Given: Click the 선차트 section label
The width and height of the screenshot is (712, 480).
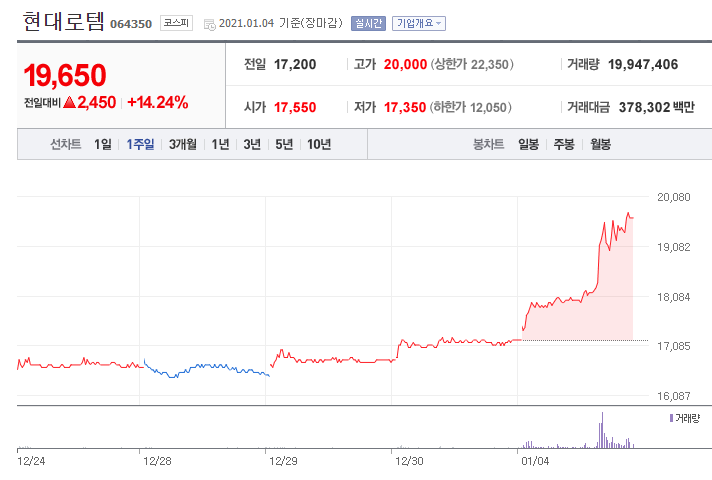Looking at the screenshot, I should point(66,144).
